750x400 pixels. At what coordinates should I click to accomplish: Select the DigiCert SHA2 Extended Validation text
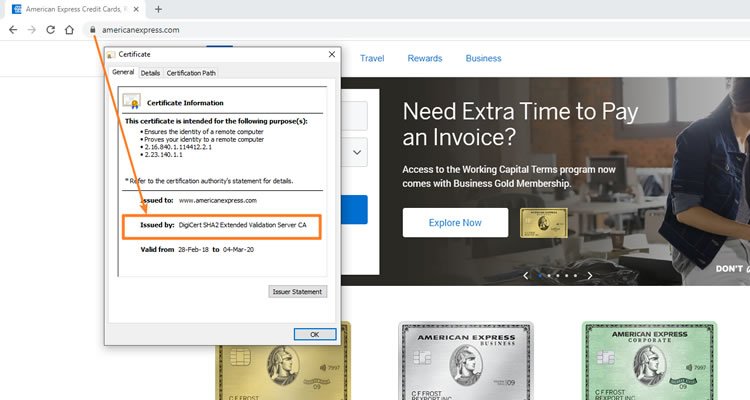click(x=243, y=225)
